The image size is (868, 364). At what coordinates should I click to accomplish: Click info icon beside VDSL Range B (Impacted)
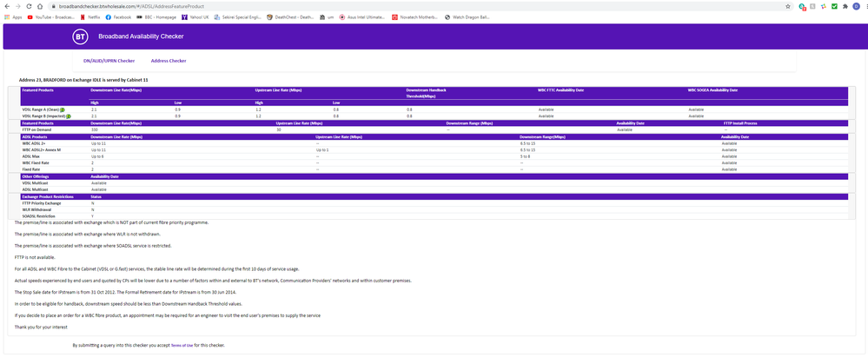coord(69,116)
